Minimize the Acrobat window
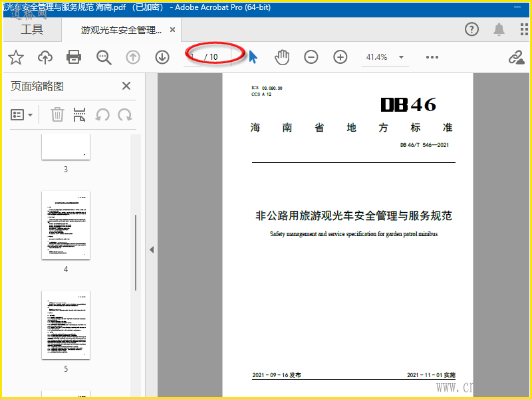The image size is (532, 399). 517,7
